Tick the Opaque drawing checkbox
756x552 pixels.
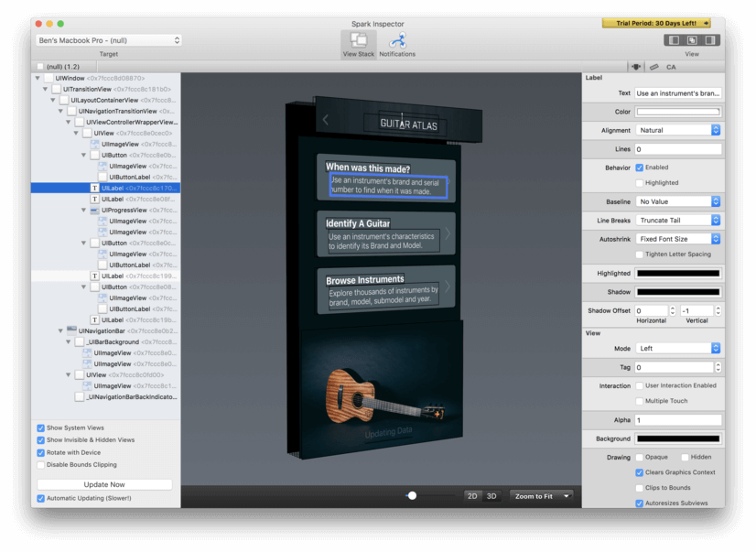click(640, 457)
